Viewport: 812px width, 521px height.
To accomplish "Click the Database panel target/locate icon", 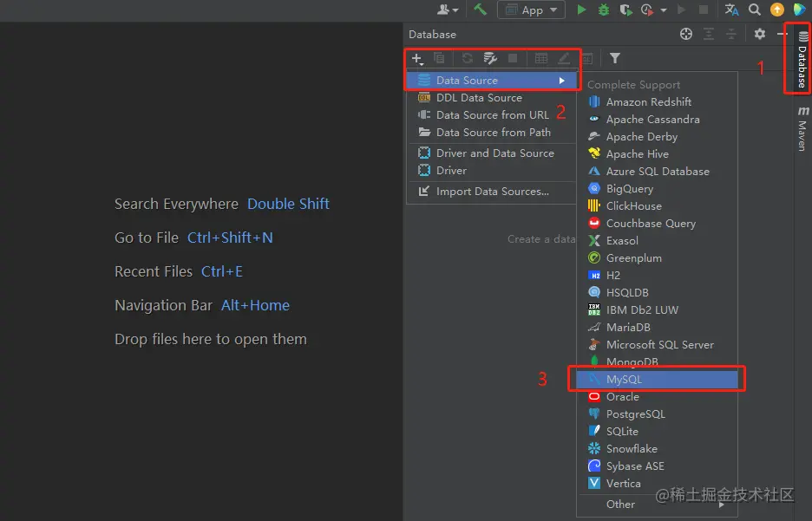I will click(686, 34).
